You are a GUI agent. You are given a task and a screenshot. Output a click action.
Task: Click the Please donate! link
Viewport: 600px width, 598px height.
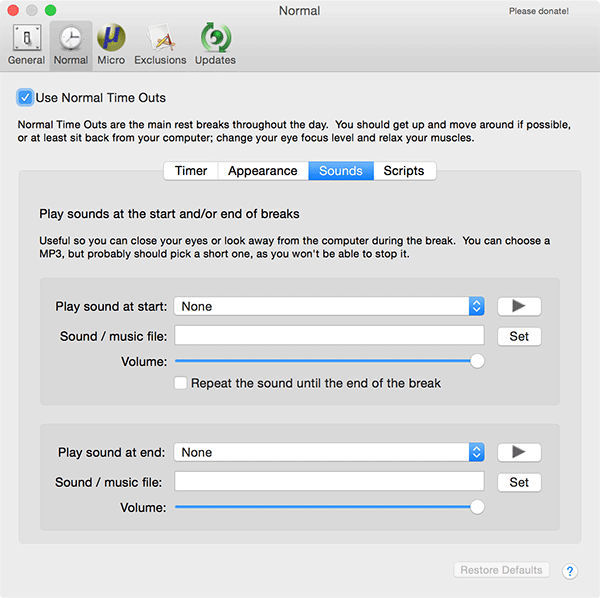[x=538, y=11]
